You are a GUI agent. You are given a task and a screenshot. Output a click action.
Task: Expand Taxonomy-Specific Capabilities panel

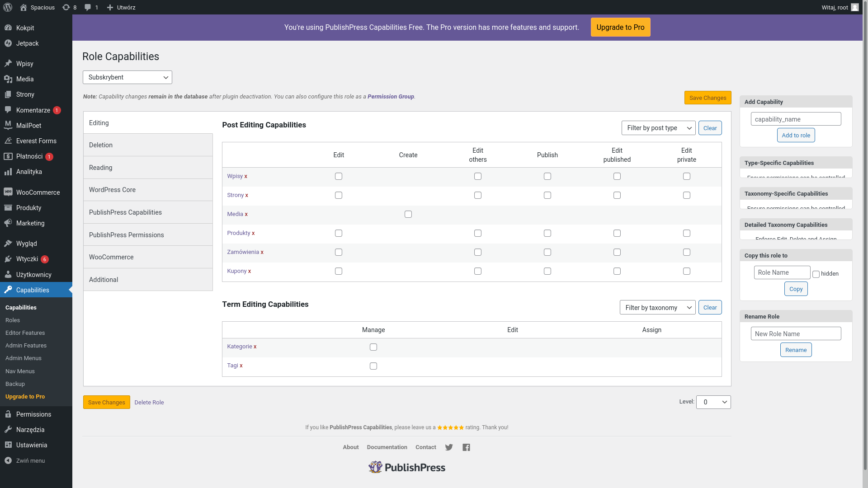[796, 194]
